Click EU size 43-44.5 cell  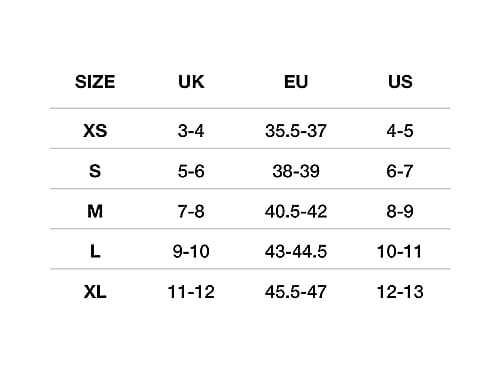tap(296, 251)
